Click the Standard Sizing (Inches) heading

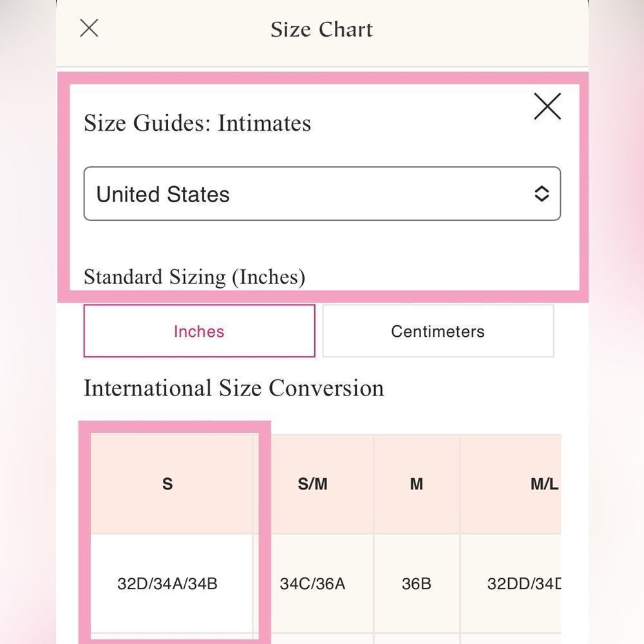194,277
